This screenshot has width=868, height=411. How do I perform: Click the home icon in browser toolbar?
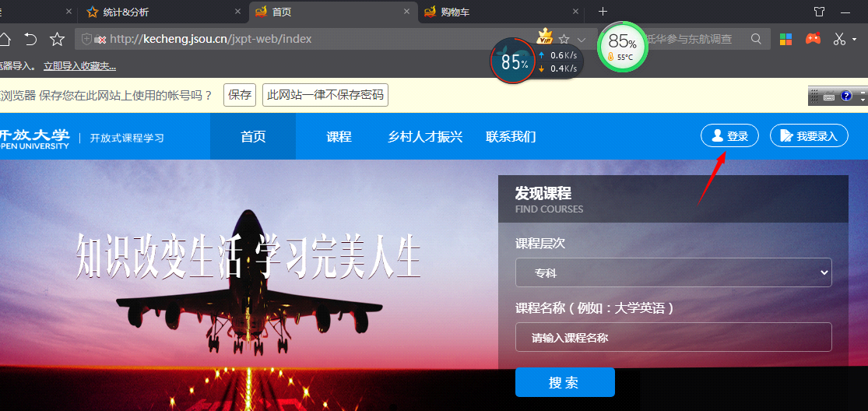tap(5, 39)
